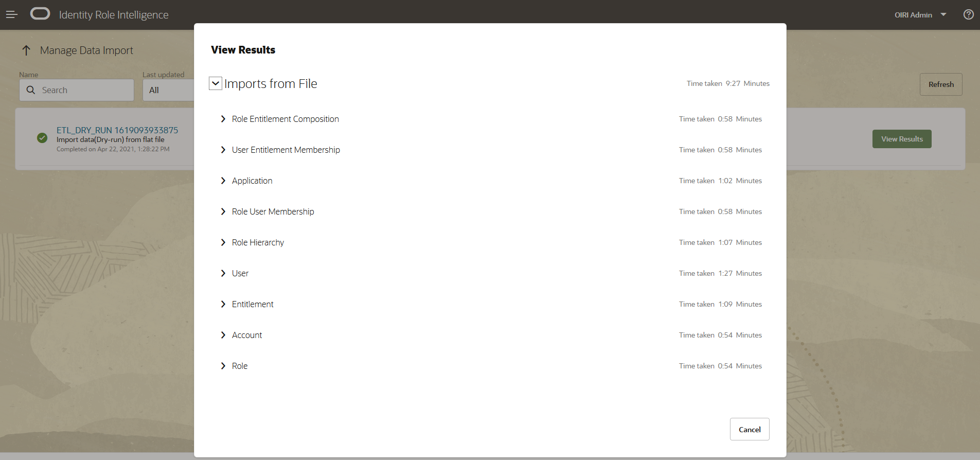Click the Role User Membership label
980x460 pixels.
(273, 211)
